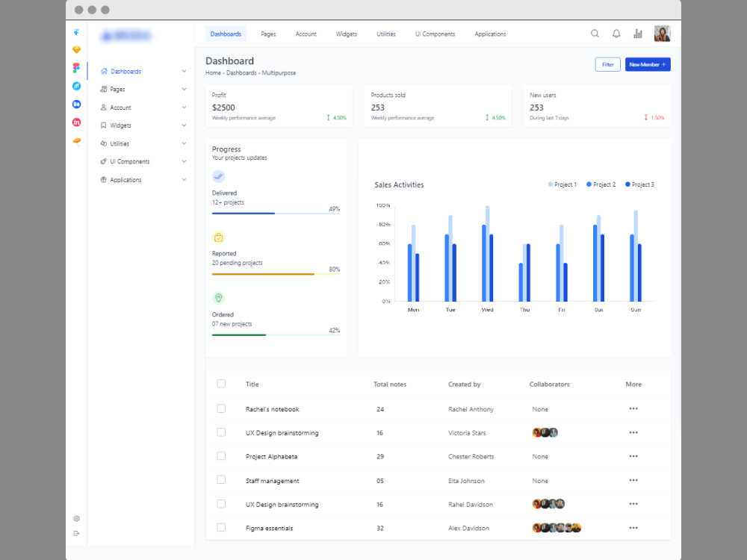
Task: Open more options for Project Alphabeta
Action: [x=633, y=456]
